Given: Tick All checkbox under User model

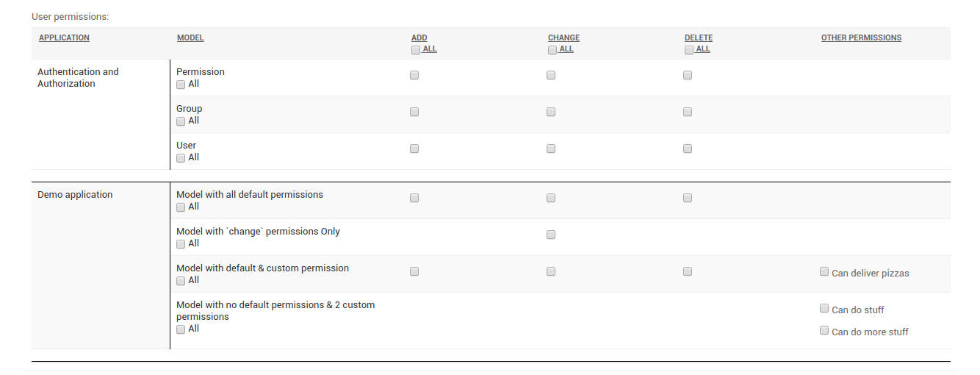Looking at the screenshot, I should [181, 158].
